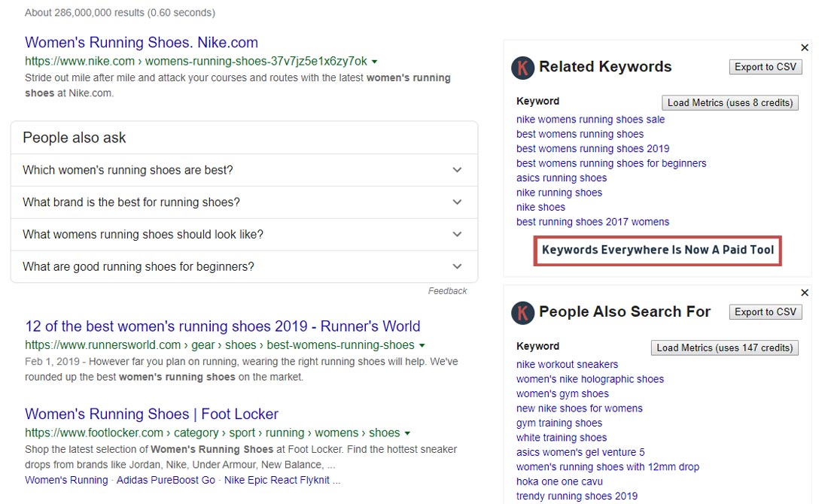Click the 'Related Keywords' panel title
Screen dimensions: 828x504
tap(605, 66)
